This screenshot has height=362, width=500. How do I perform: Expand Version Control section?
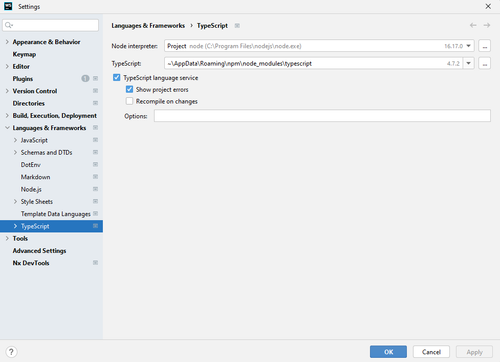7,91
